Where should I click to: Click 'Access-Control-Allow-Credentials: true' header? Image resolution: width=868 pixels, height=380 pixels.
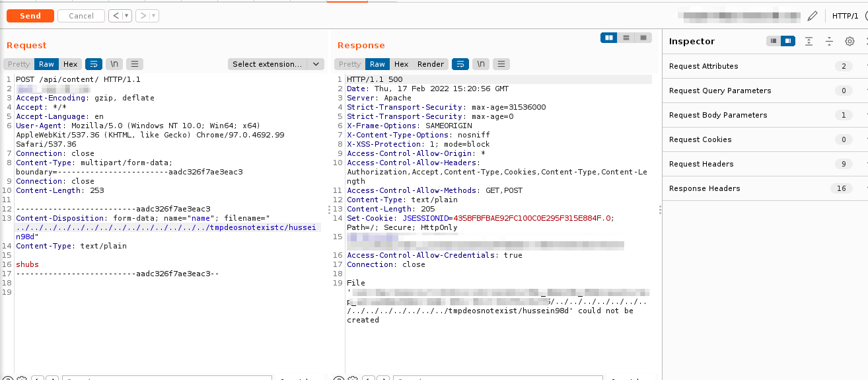435,255
